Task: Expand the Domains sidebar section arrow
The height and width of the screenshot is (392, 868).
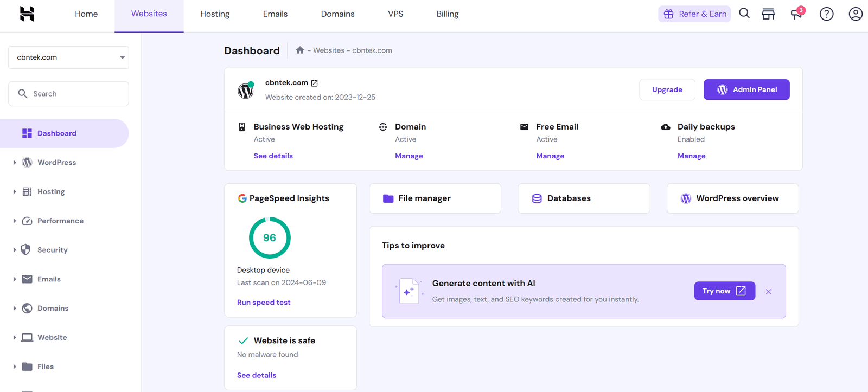Action: click(x=15, y=308)
